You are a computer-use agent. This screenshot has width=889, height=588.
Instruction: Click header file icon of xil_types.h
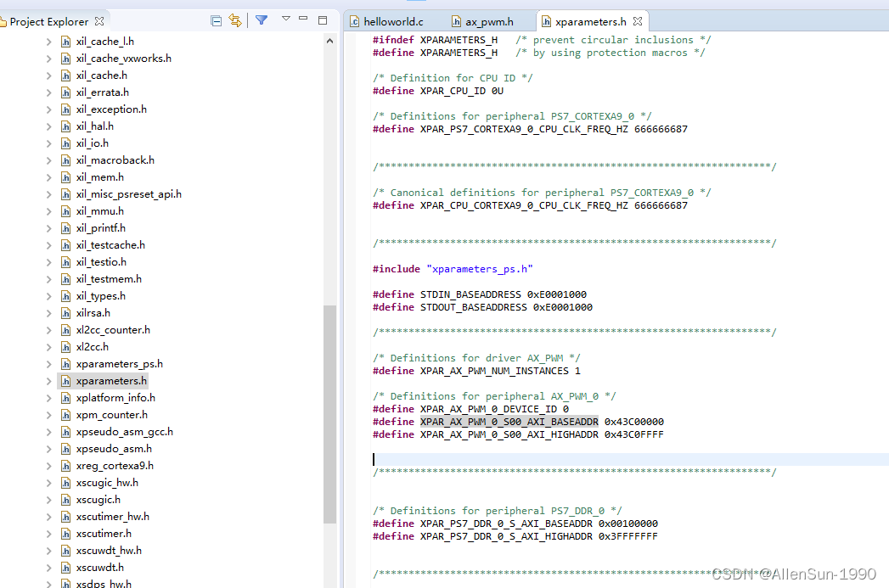point(65,296)
